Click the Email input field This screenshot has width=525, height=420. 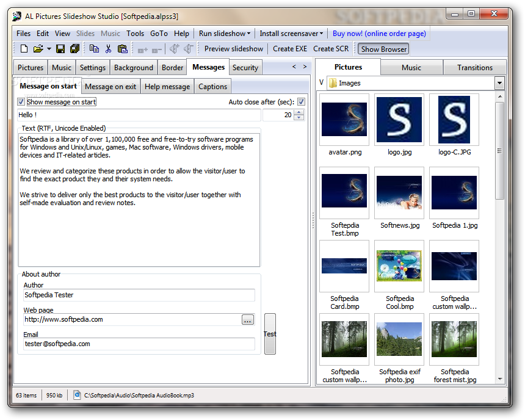tap(139, 344)
